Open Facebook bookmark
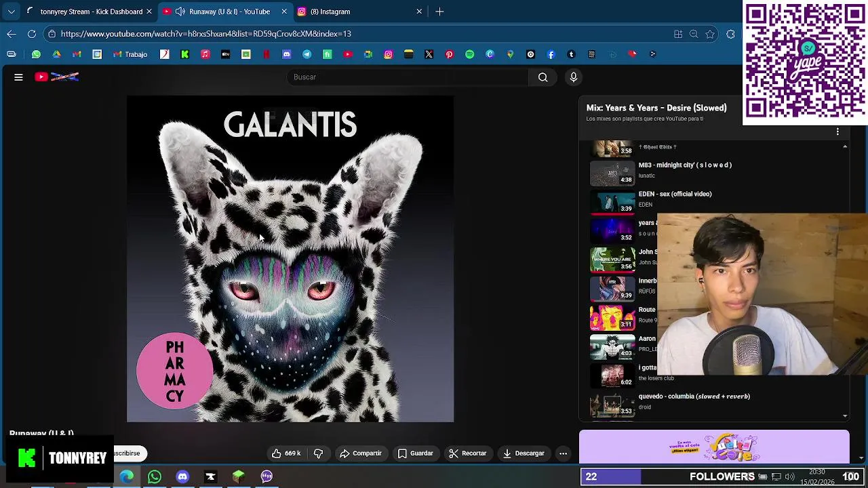This screenshot has width=868, height=488. (x=551, y=54)
